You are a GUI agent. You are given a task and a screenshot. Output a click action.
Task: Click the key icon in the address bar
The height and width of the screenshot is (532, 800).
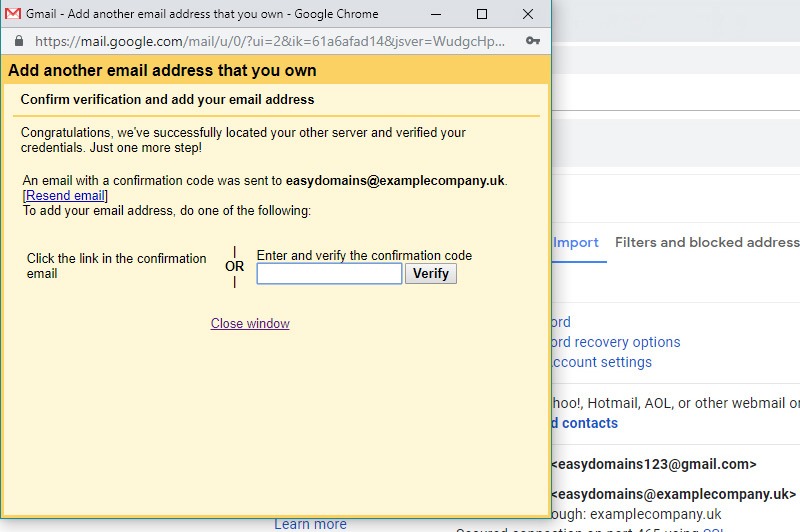[533, 41]
